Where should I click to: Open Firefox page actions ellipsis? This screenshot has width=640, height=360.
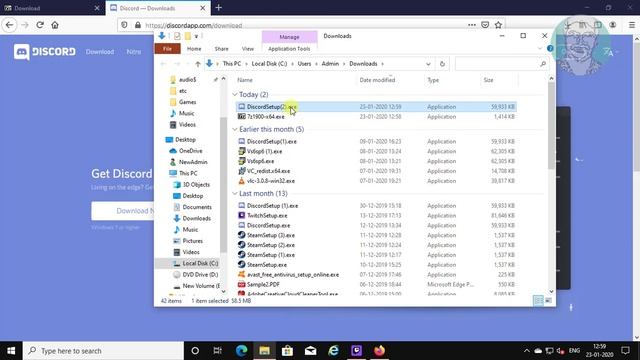472,25
